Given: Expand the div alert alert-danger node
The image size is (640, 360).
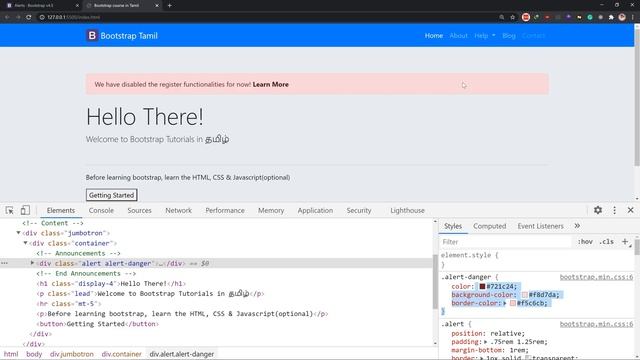Looking at the screenshot, I should 32,263.
